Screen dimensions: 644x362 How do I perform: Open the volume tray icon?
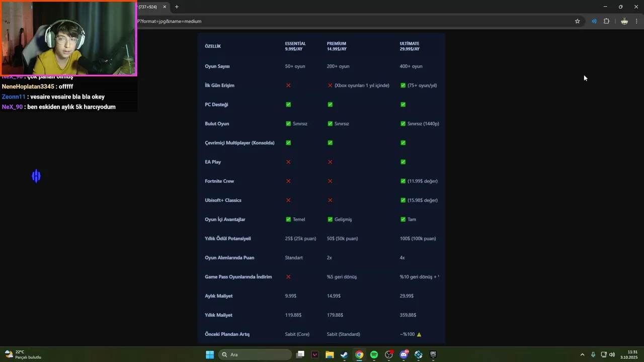coord(612,354)
